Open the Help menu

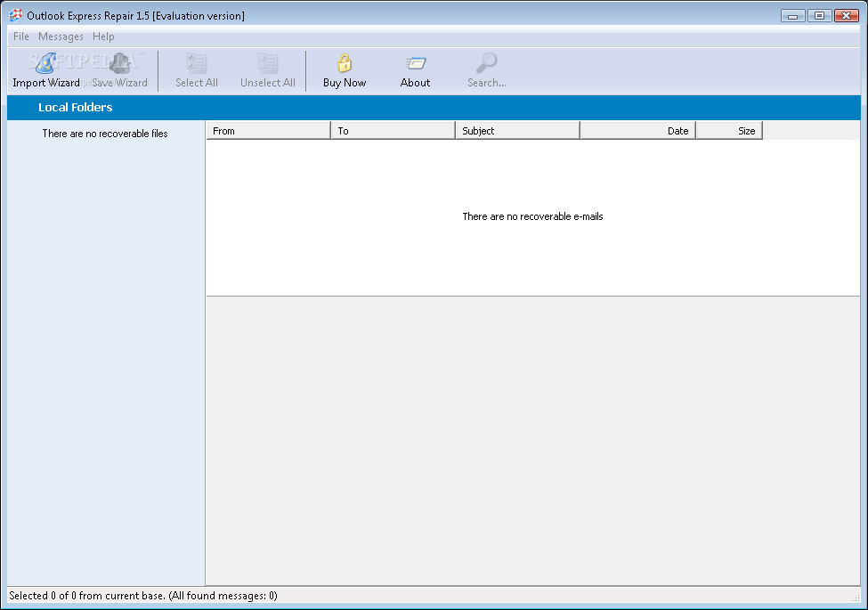click(103, 37)
